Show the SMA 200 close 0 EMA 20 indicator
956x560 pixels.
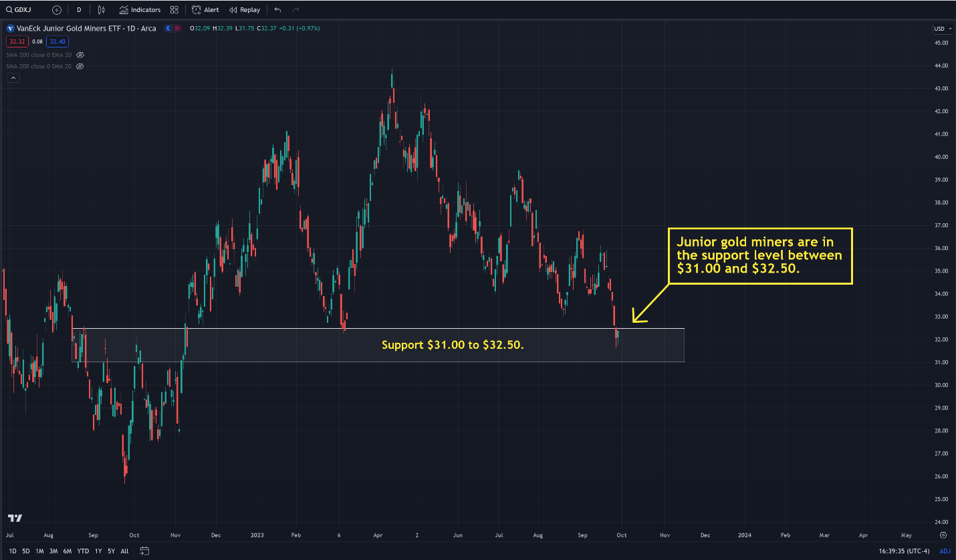tap(80, 55)
